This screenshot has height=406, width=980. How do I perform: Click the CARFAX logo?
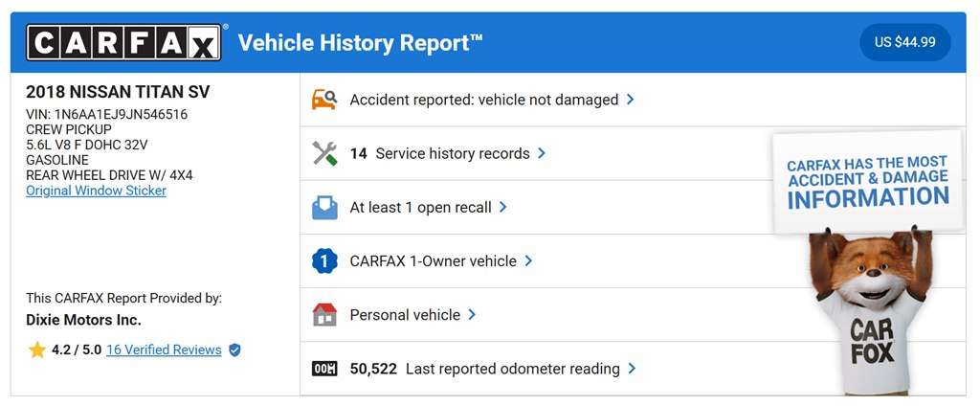pyautogui.click(x=123, y=43)
